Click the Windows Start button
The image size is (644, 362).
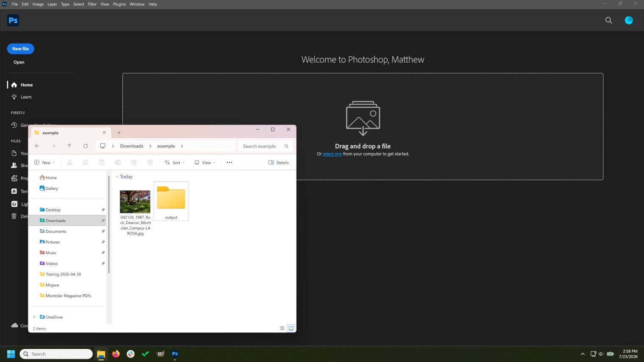click(11, 354)
